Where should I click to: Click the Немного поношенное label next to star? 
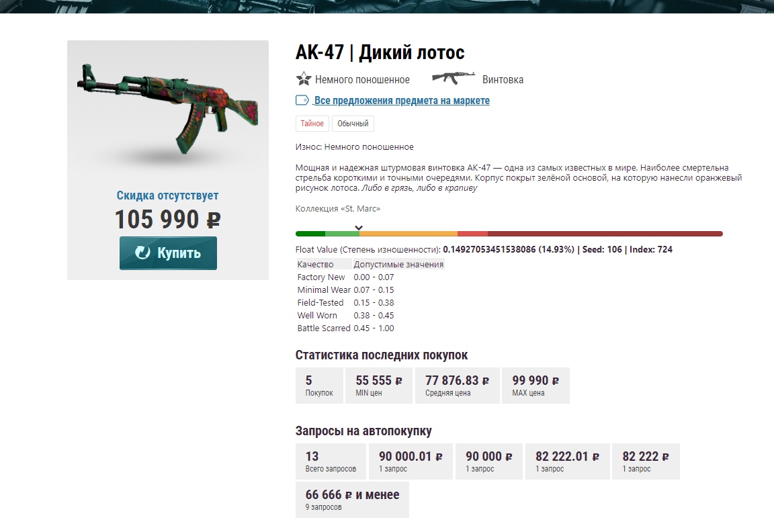pos(362,79)
